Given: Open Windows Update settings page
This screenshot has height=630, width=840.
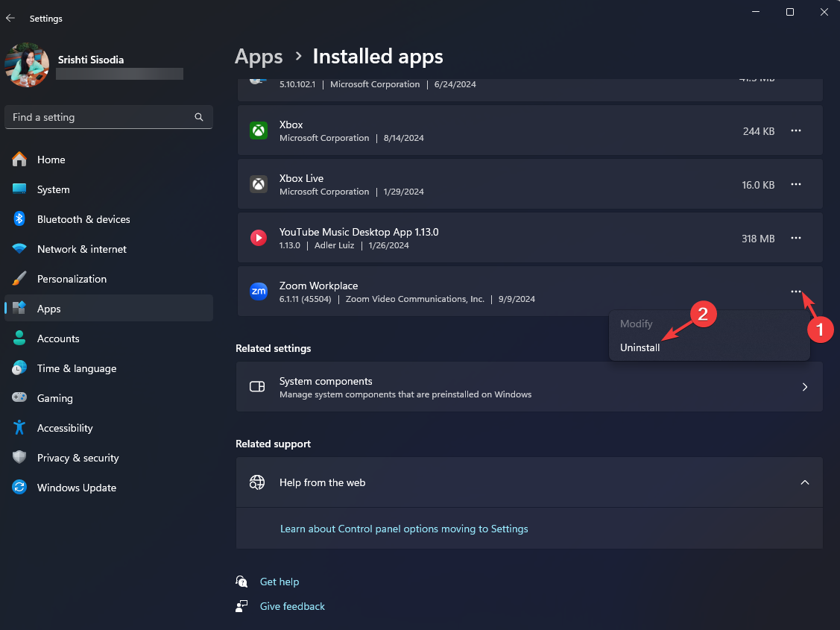Looking at the screenshot, I should coord(77,488).
